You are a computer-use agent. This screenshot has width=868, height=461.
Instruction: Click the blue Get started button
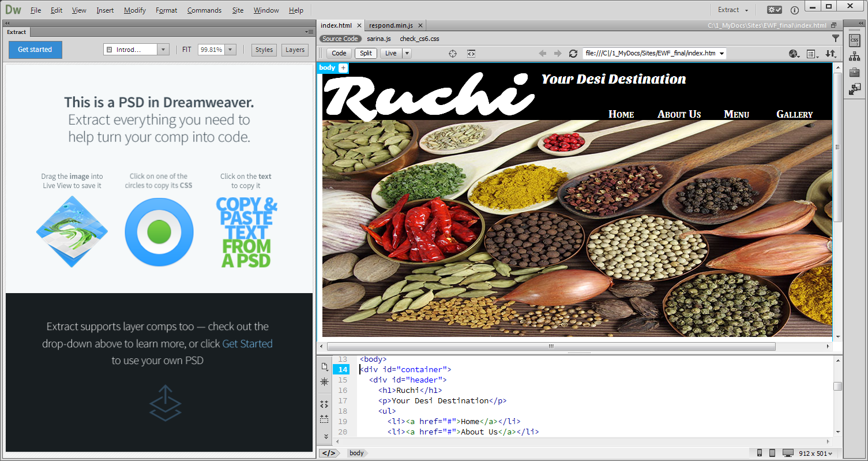(35, 50)
